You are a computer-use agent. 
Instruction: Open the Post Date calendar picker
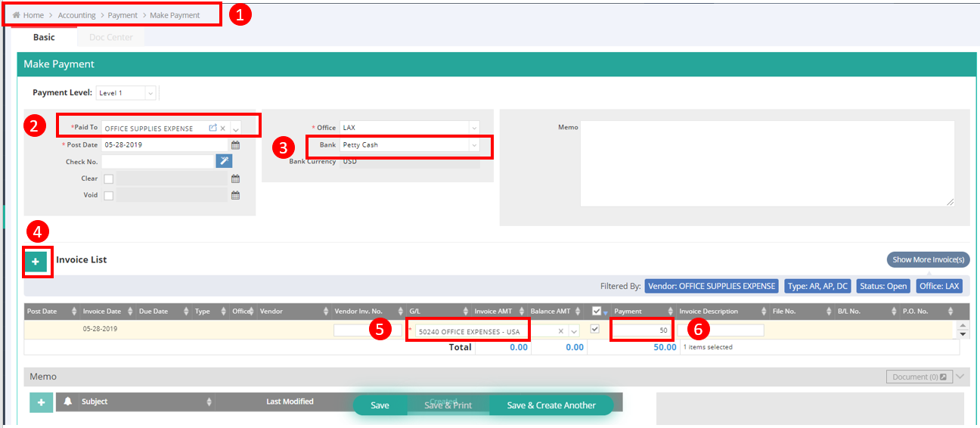(x=235, y=145)
